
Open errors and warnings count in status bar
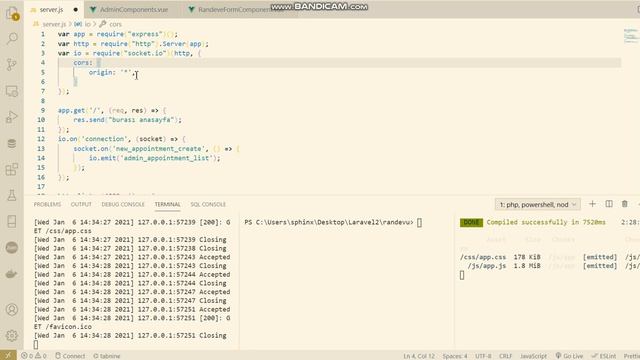[34, 356]
